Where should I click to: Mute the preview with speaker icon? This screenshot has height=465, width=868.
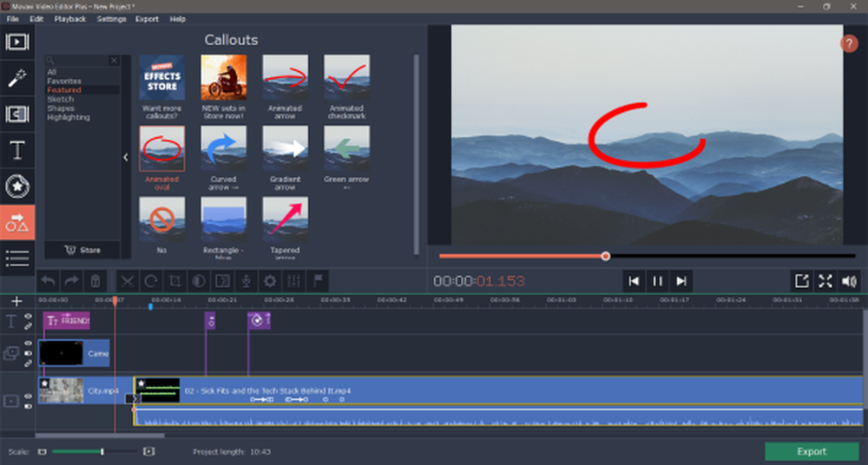point(849,280)
